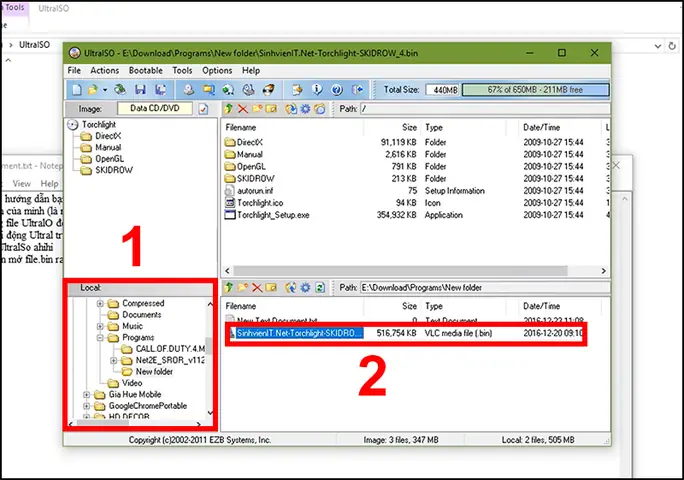The width and height of the screenshot is (684, 480).
Task: Click the Up arrow in image pane toolbar
Action: tap(228, 109)
